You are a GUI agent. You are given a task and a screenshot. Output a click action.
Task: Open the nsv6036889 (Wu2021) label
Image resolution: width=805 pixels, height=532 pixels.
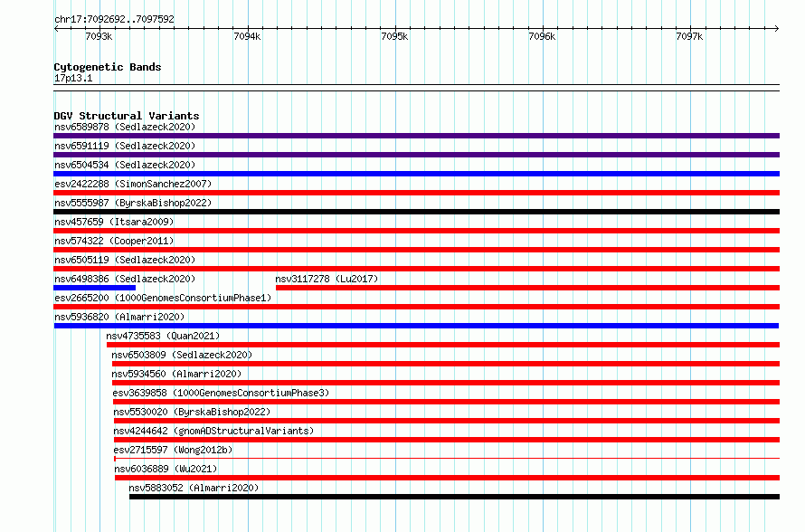click(x=166, y=469)
